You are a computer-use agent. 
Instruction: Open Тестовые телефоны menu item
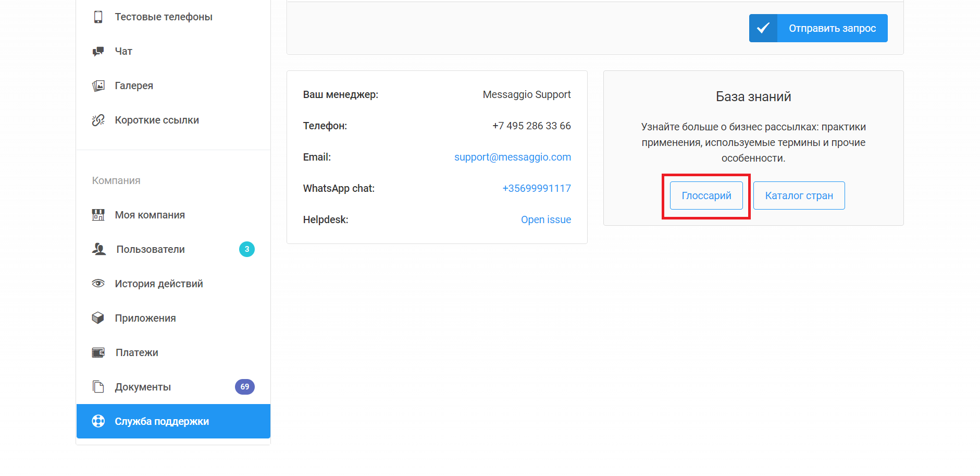click(x=173, y=17)
